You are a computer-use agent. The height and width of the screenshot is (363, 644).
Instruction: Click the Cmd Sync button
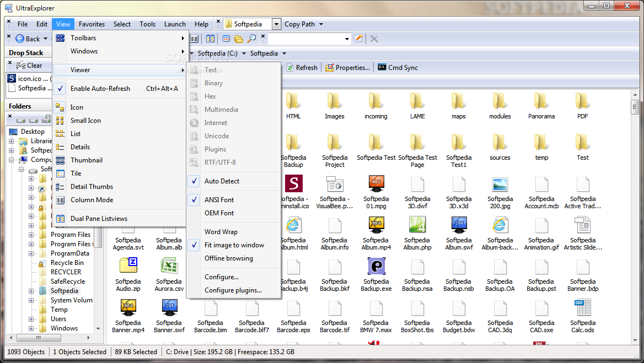tap(398, 68)
